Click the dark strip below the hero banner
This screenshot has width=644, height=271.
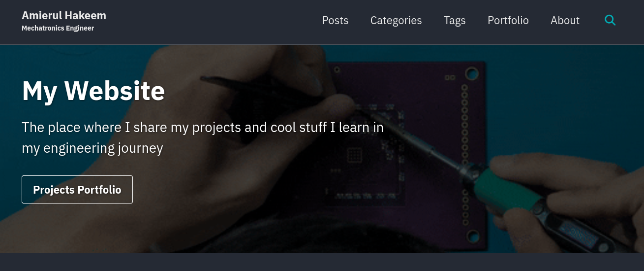pyautogui.click(x=322, y=262)
